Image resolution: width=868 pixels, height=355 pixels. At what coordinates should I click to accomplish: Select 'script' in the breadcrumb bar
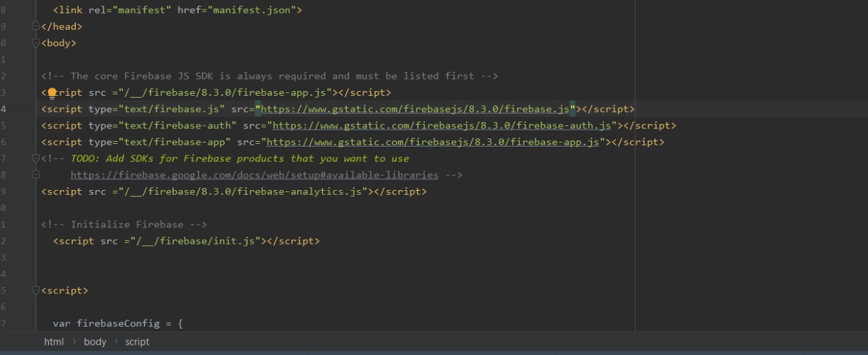tap(137, 341)
